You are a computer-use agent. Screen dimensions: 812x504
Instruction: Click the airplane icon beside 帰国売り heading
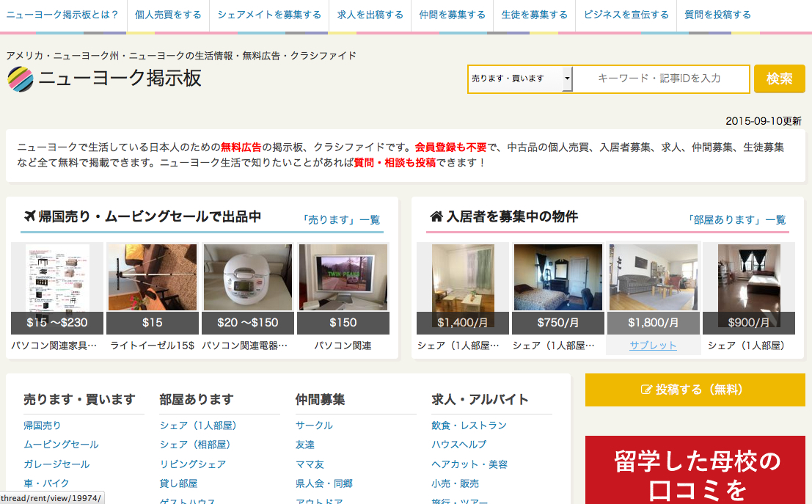29,216
